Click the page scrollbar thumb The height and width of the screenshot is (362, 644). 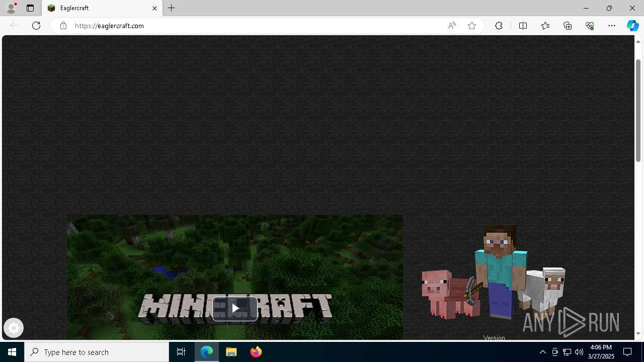coord(638,110)
